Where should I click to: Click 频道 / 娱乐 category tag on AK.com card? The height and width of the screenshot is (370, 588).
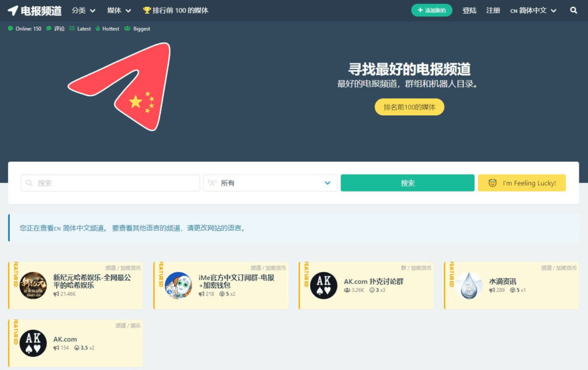[x=128, y=326]
